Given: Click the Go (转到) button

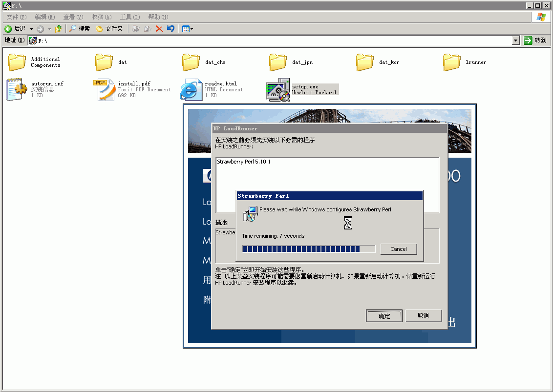Looking at the screenshot, I should point(535,41).
